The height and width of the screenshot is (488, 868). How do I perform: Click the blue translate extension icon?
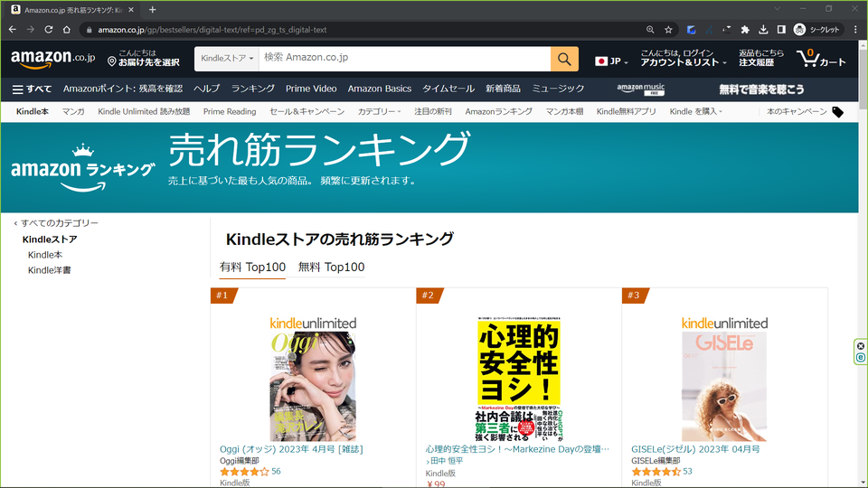(x=691, y=29)
